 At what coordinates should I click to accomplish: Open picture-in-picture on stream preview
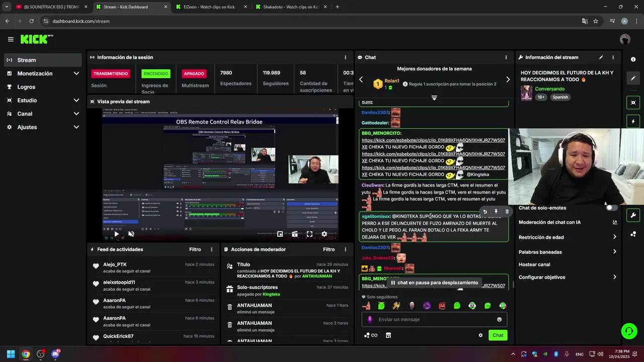[x=280, y=234]
